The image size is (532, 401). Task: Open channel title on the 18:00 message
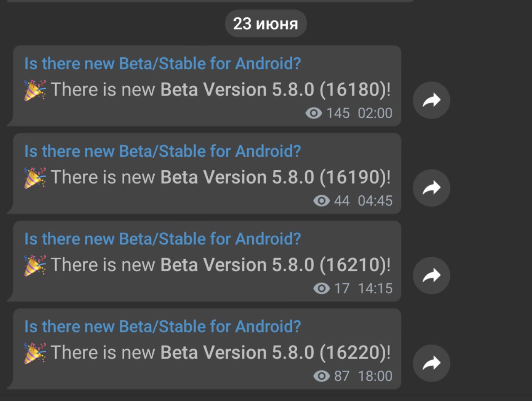(x=163, y=327)
